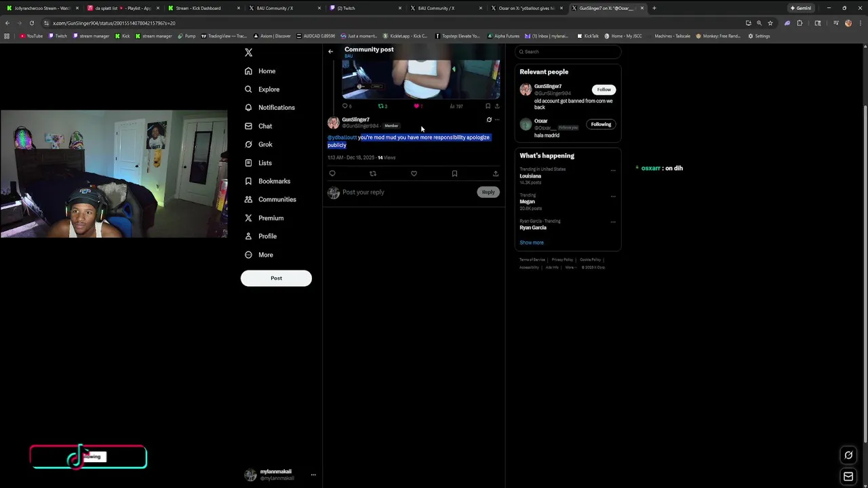Follow GunSlinger7 in Relevant people
Screen dimensions: 868x488
tap(604, 89)
